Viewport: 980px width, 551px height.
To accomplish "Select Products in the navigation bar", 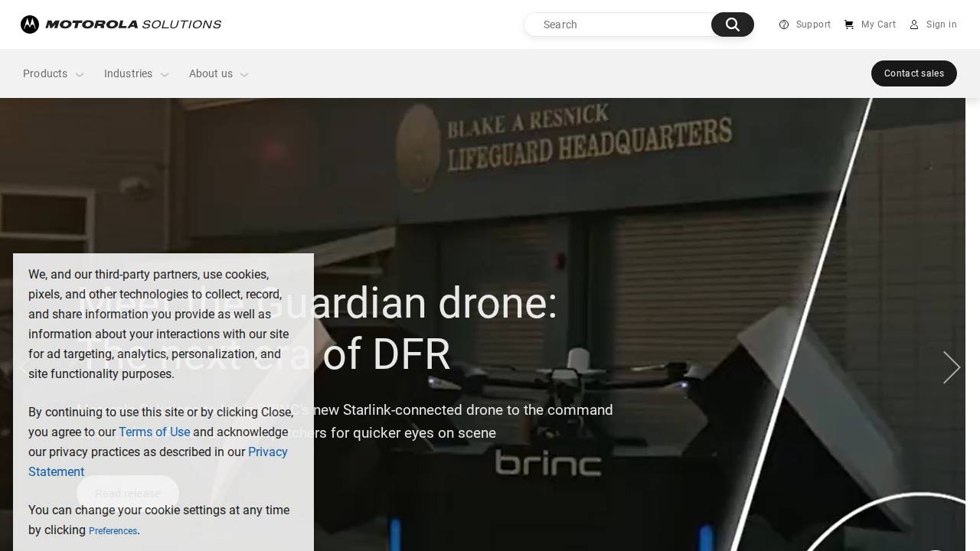I will pos(44,73).
